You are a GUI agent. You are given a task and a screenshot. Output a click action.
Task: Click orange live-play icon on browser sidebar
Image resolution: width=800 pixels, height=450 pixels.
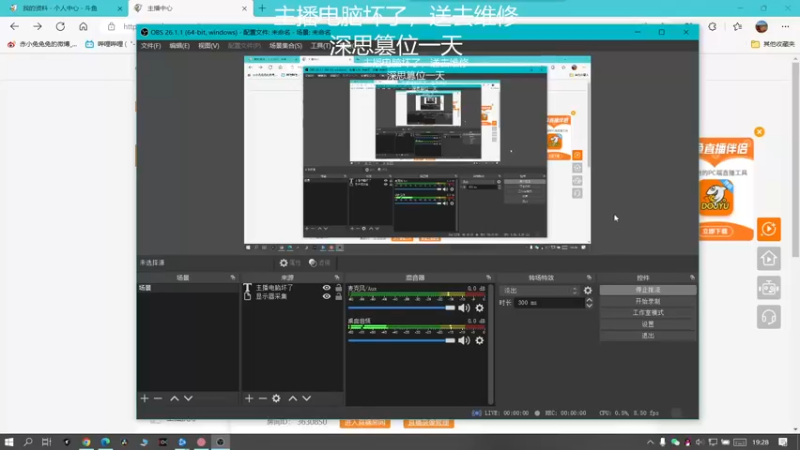click(x=769, y=229)
